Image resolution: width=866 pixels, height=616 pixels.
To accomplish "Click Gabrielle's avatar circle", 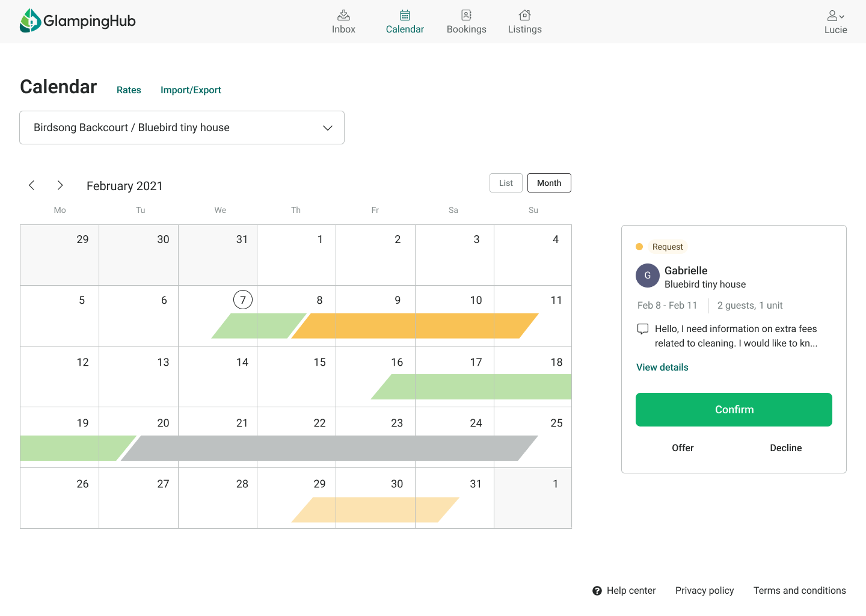I will click(x=647, y=276).
